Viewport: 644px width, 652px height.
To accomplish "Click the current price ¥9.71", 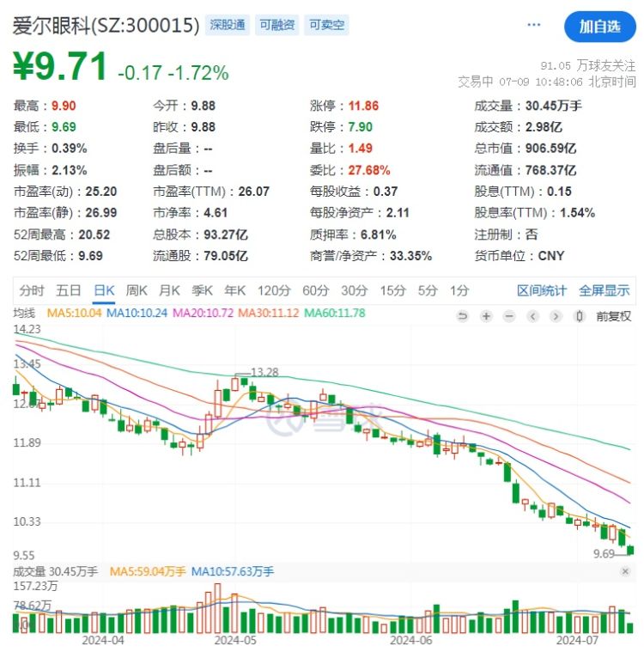I will point(61,66).
